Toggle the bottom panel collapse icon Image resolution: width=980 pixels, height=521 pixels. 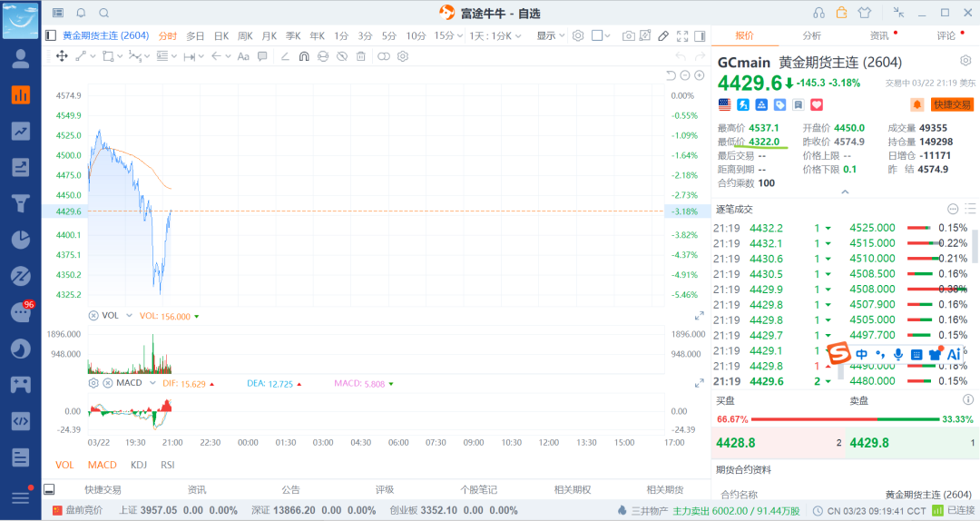point(49,489)
